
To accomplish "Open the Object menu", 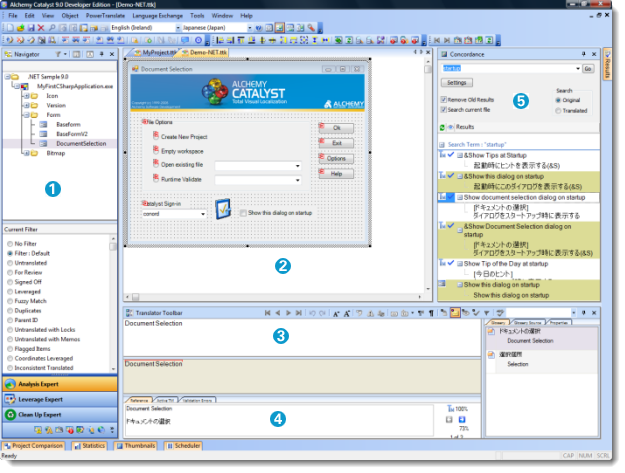I will pos(70,16).
